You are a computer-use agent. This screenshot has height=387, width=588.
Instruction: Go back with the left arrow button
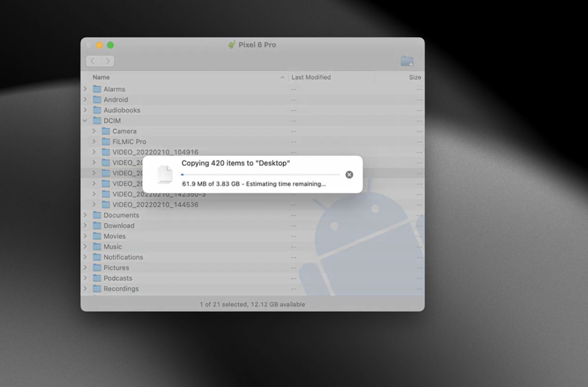(x=93, y=61)
